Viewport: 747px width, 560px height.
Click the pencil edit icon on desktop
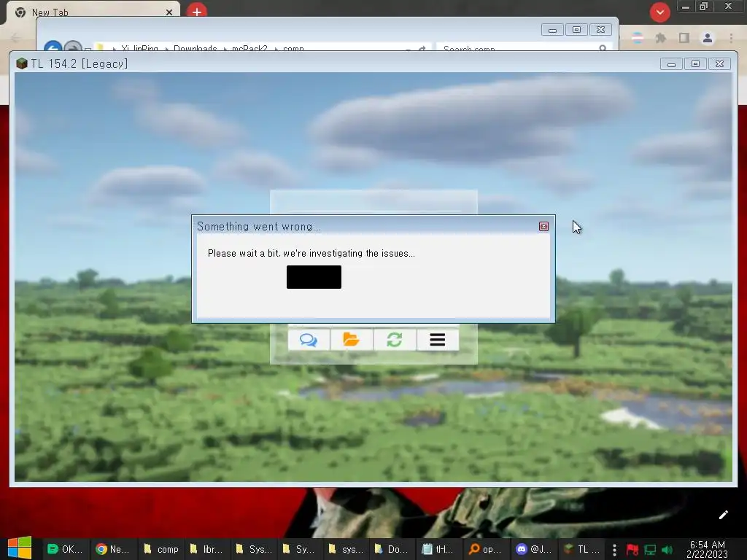723,515
